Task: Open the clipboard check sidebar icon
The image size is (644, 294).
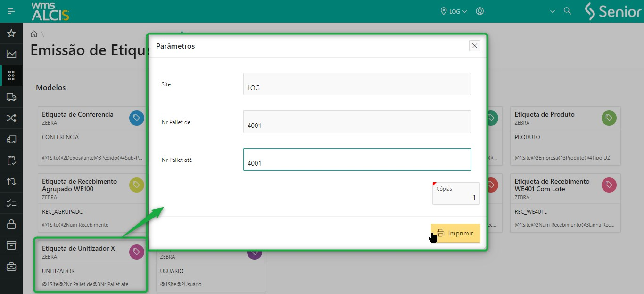Action: pyautogui.click(x=11, y=160)
